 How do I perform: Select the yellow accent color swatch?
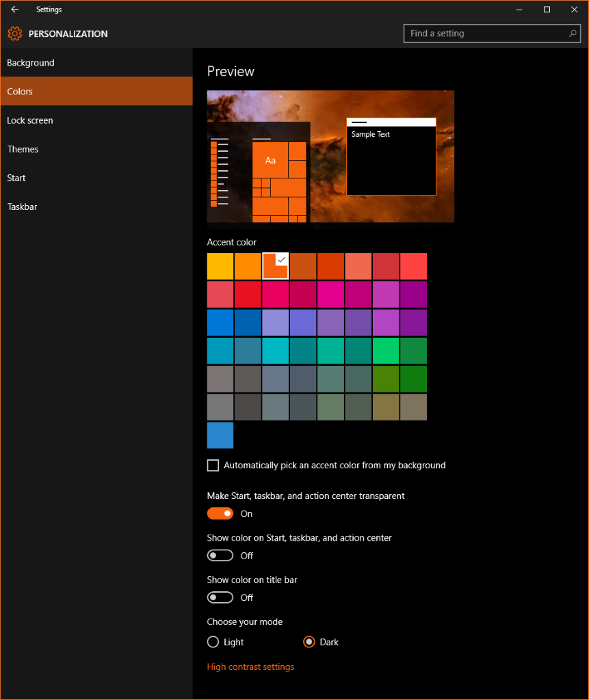(220, 266)
